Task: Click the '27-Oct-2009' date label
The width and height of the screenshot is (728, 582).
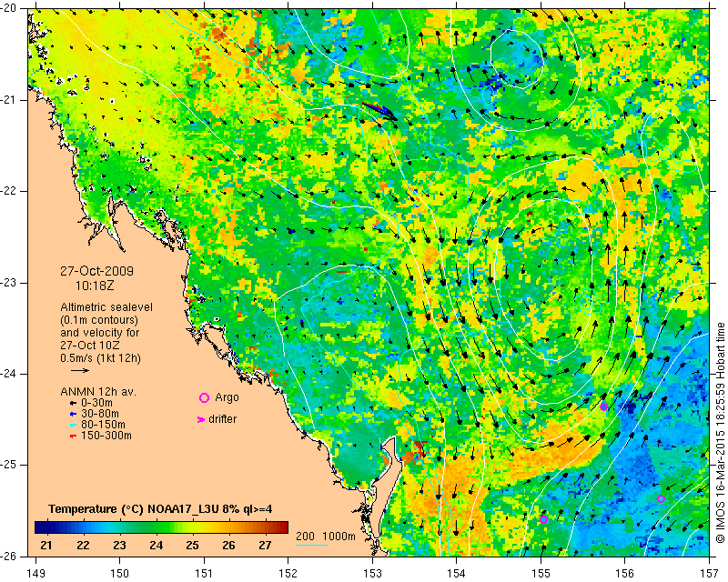Action: pos(96,271)
